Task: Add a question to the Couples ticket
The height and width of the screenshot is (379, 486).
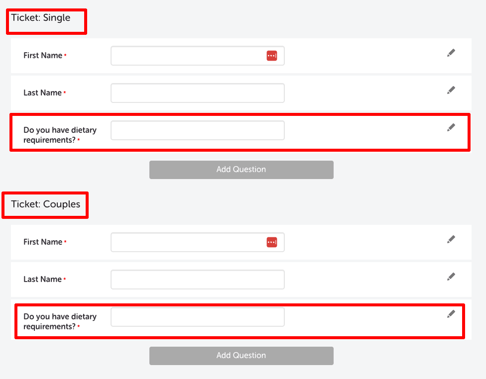Action: click(241, 356)
